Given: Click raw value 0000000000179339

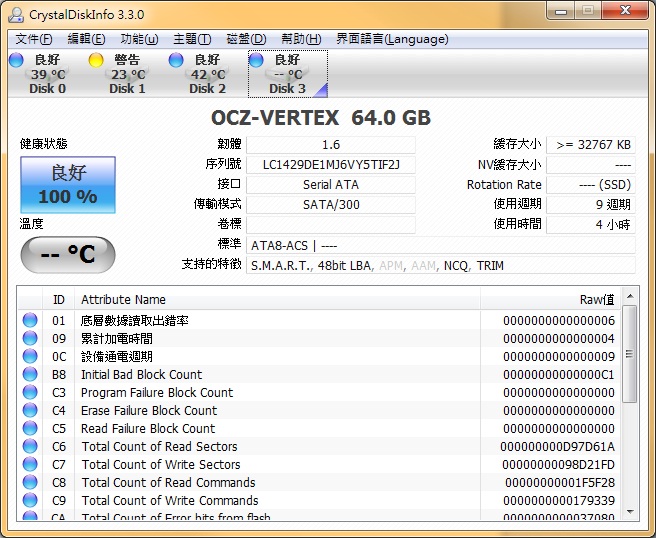Looking at the screenshot, I should pos(559,500).
